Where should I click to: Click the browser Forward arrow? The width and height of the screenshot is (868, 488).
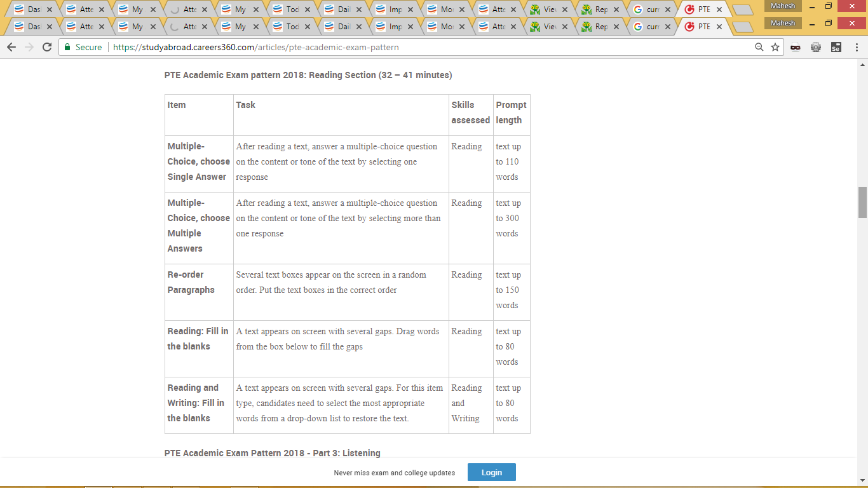click(x=29, y=47)
